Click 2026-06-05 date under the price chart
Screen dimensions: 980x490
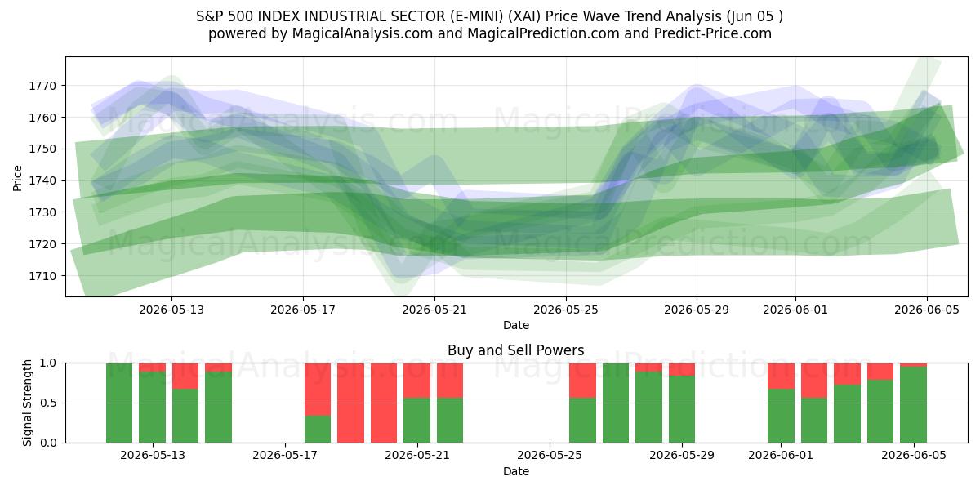click(x=927, y=310)
